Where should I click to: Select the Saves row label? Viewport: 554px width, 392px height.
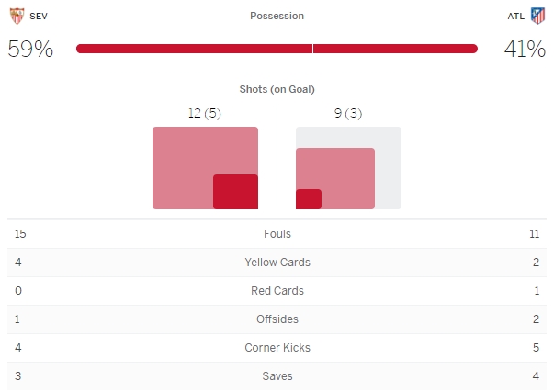click(x=277, y=376)
